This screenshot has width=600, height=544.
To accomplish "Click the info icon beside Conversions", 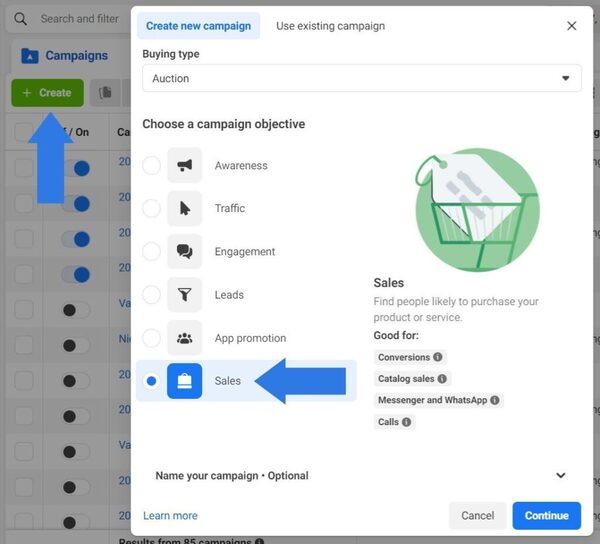I will click(438, 357).
